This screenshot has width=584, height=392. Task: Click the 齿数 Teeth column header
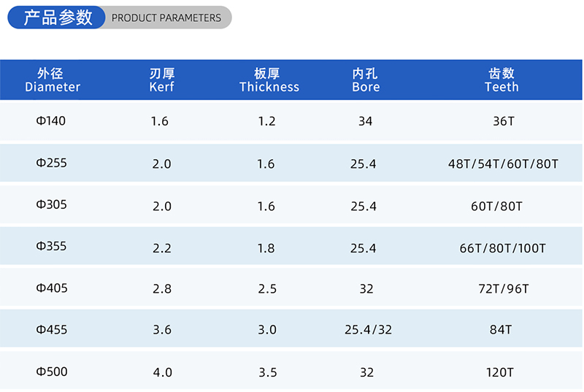click(502, 80)
